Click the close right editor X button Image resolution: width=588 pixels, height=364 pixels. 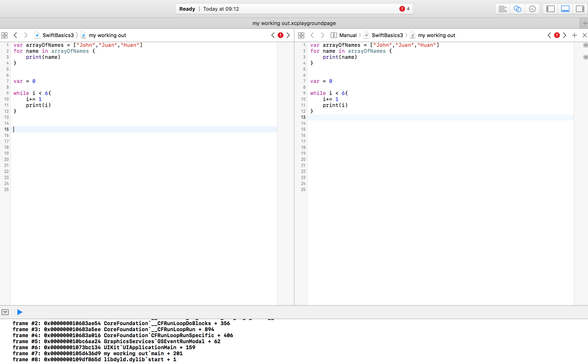[x=585, y=35]
